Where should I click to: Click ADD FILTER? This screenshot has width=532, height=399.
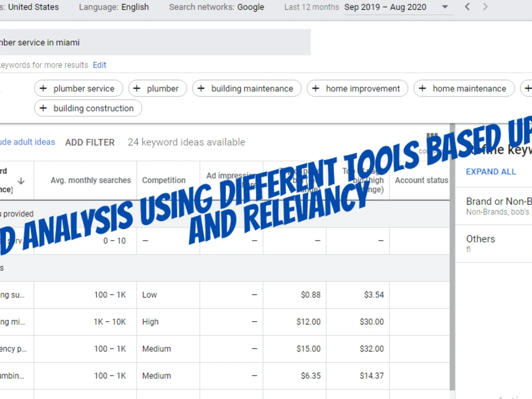[x=90, y=143]
